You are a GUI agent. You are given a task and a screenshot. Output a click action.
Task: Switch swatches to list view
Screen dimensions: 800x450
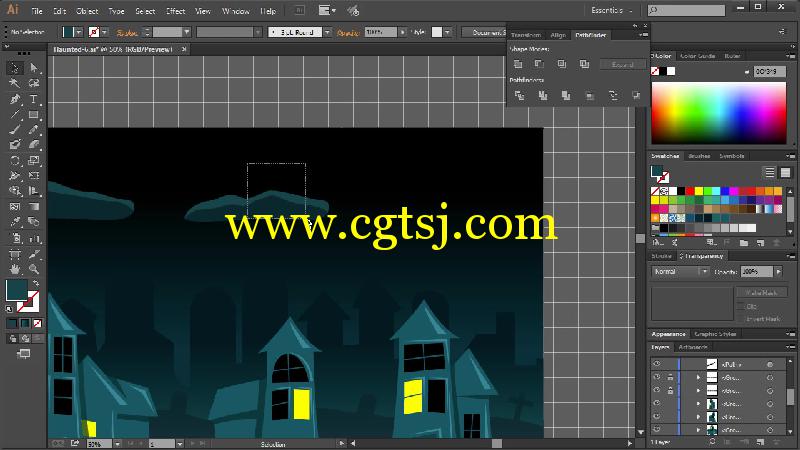769,172
